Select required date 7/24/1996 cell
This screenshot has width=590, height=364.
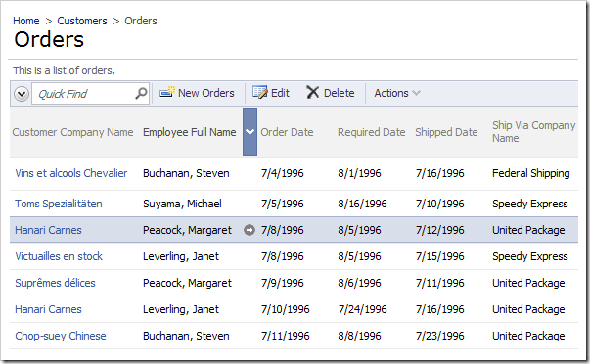(x=362, y=309)
